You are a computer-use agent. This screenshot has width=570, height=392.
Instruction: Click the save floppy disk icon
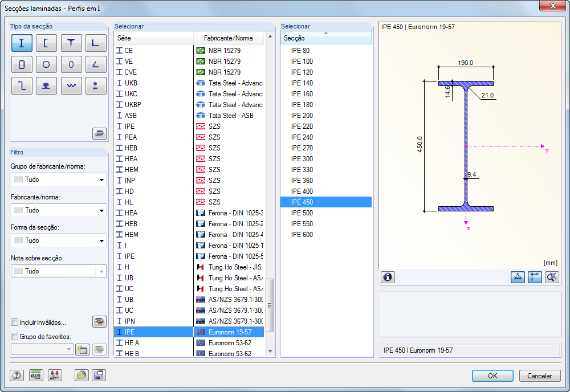click(x=99, y=375)
